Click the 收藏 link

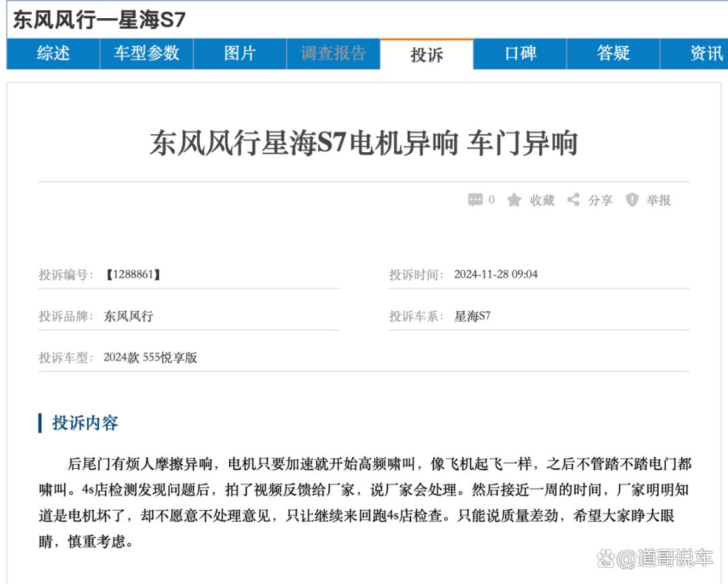(x=542, y=200)
